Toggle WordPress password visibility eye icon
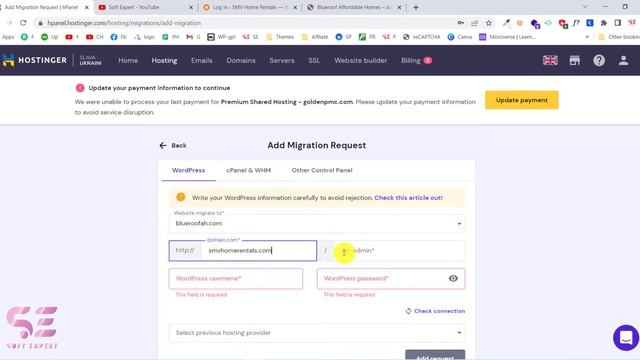The width and height of the screenshot is (640, 360). [453, 278]
